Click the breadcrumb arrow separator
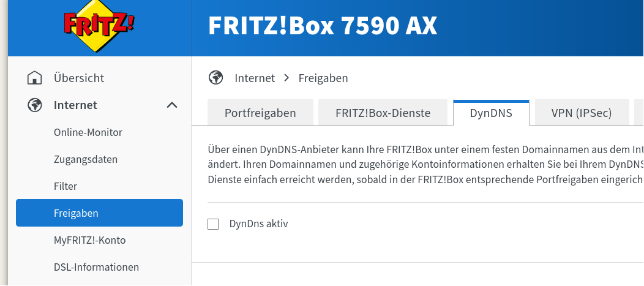Screen dimensions: 644x286 tap(286, 78)
